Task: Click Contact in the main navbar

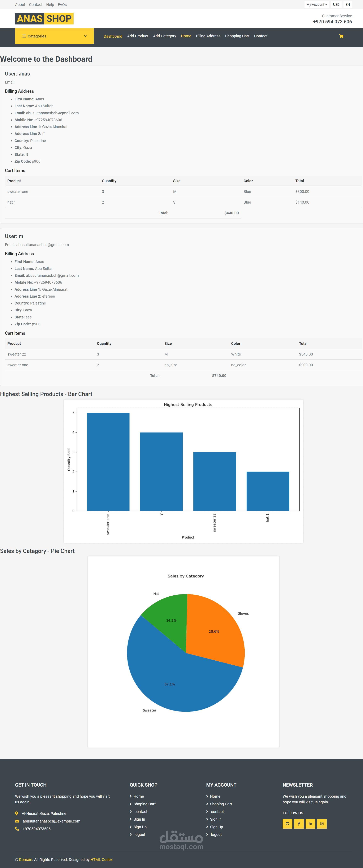Action: point(261,36)
